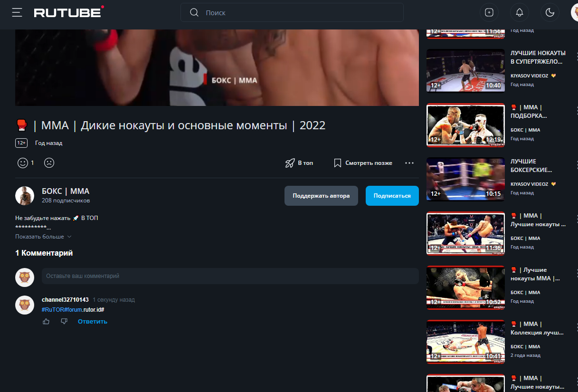Image resolution: width=578 pixels, height=392 pixels.
Task: Open ЛУЧШИЕ НОКАУТЫ В СУПЕРТЯЖЕЛО... title
Action: (538, 57)
